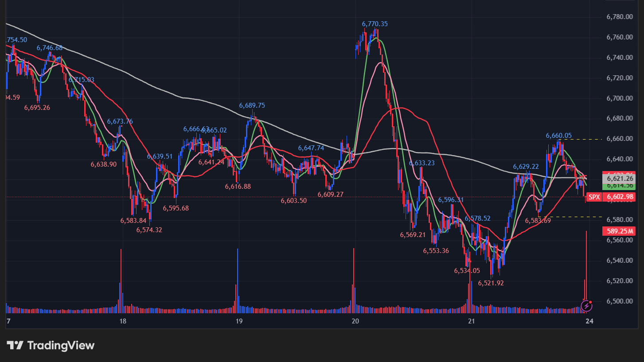The height and width of the screenshot is (362, 644).
Task: Click the red SPX symbol label
Action: point(594,197)
